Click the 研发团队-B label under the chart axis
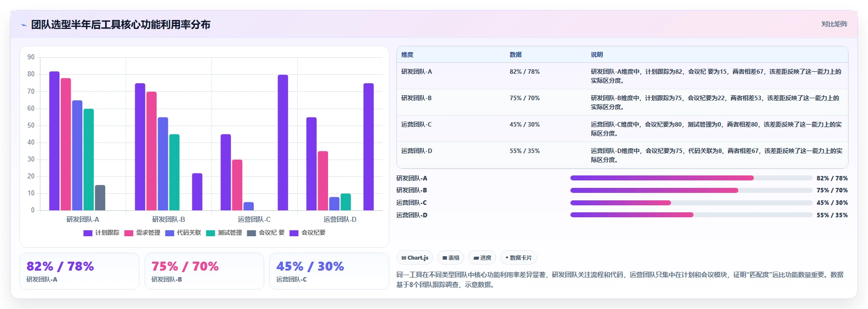This screenshot has width=868, height=309. 169,219
